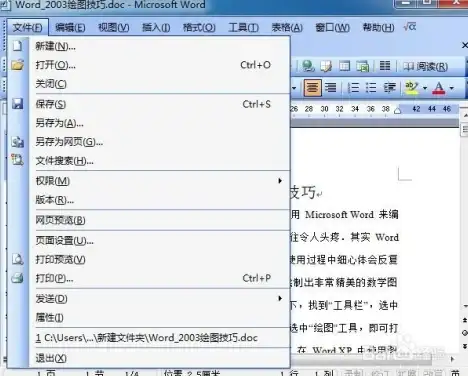Screen dimensions: 468x376
Task: Choose Close (关闭) in File menu
Action: (149, 84)
